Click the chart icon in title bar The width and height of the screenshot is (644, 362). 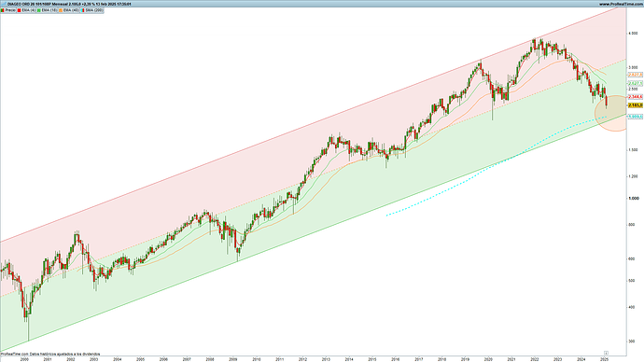point(4,4)
